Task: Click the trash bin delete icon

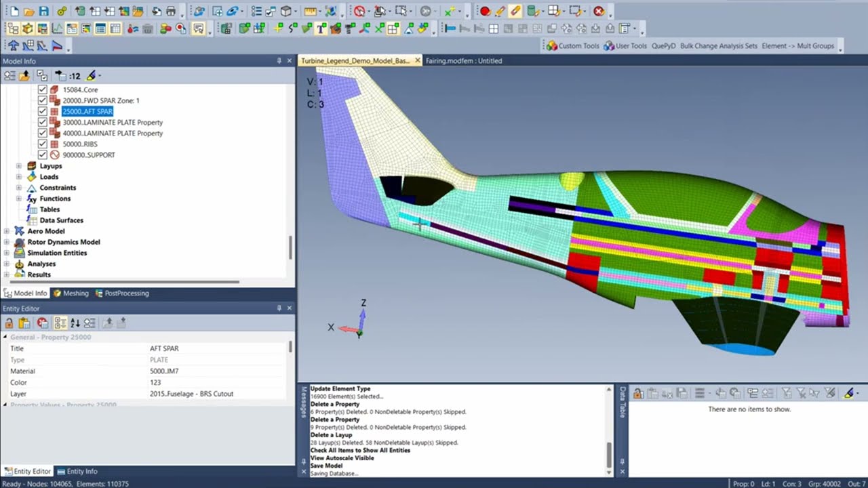Action: [147, 28]
